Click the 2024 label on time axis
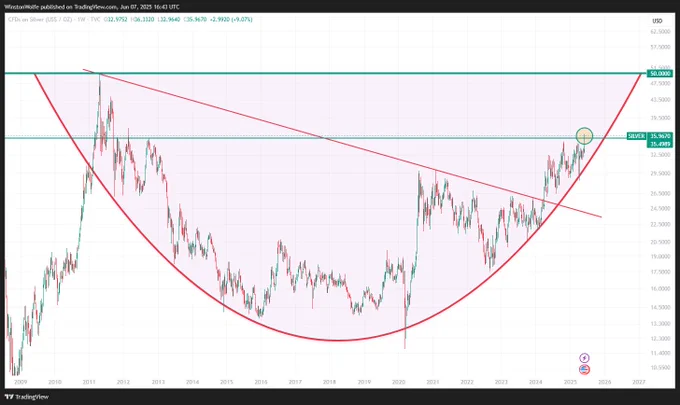The width and height of the screenshot is (680, 405). (x=536, y=382)
